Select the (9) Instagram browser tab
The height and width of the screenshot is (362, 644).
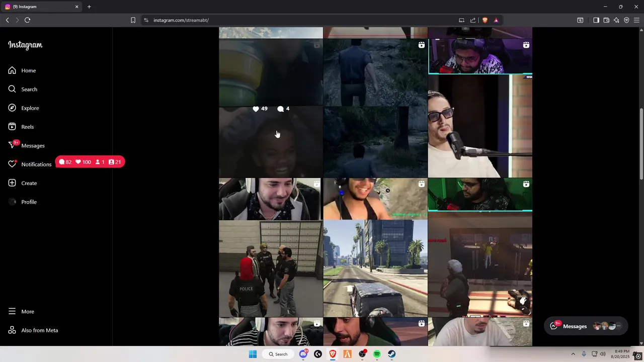click(41, 7)
